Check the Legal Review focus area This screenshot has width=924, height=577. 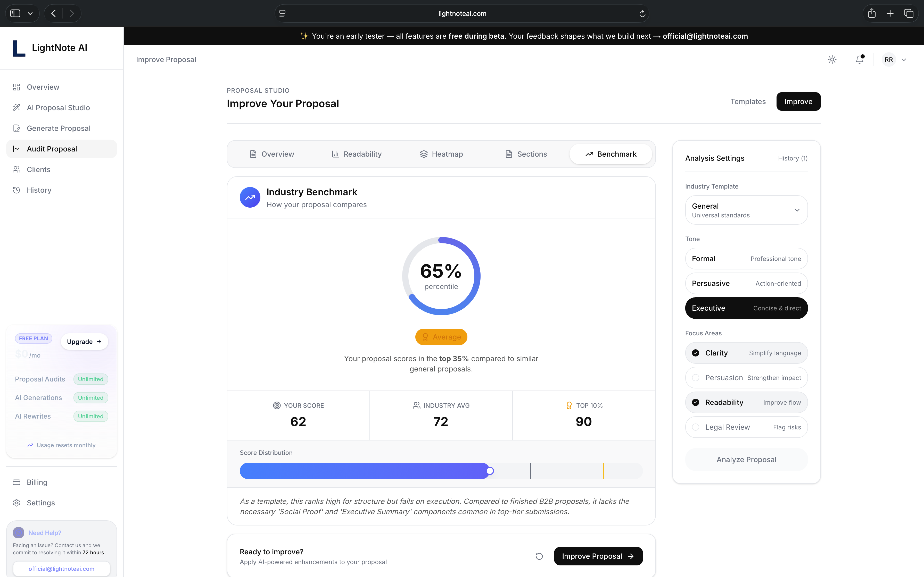pos(696,427)
